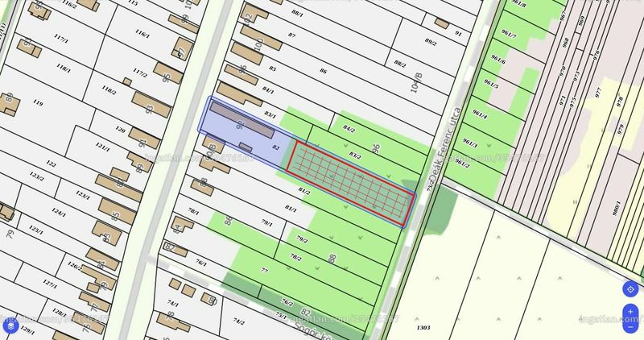Screen dimensions: 644x340
Task: Zoom in with the plus button
Action: point(630,312)
